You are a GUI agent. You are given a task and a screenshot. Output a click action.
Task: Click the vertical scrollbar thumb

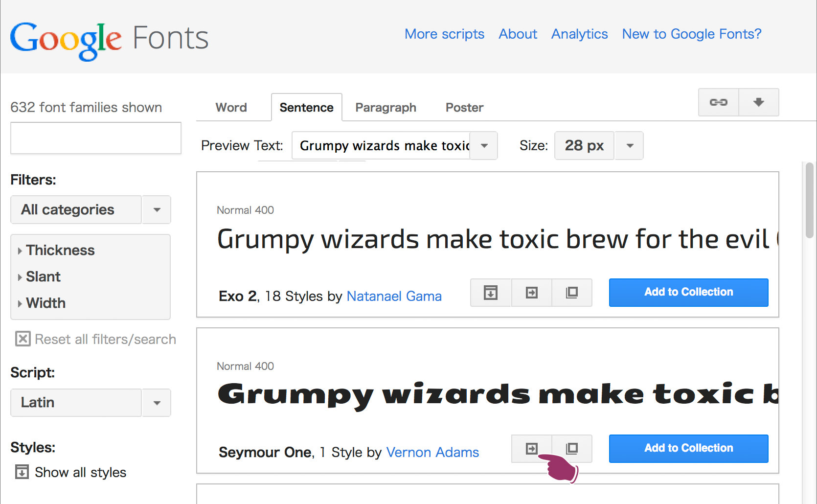point(809,200)
